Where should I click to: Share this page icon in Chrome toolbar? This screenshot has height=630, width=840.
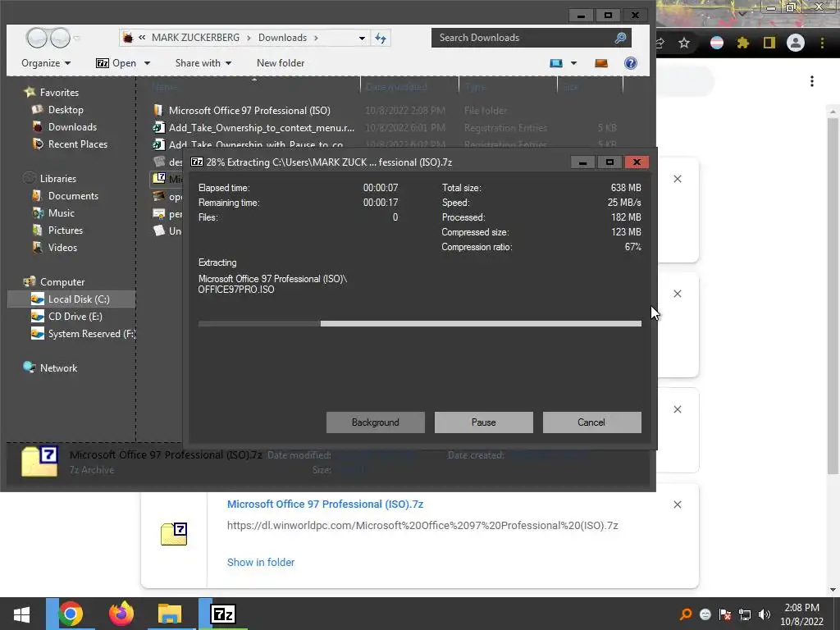point(660,43)
